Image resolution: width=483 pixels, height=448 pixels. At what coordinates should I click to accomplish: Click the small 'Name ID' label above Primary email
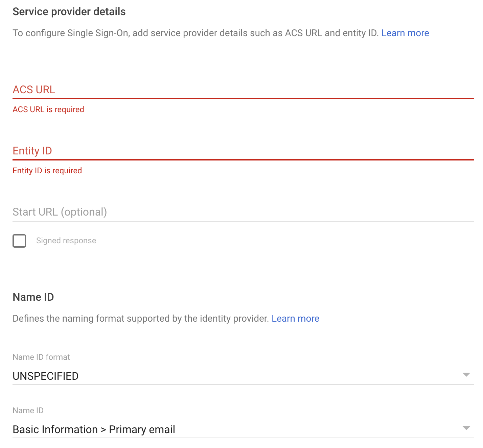tap(28, 410)
